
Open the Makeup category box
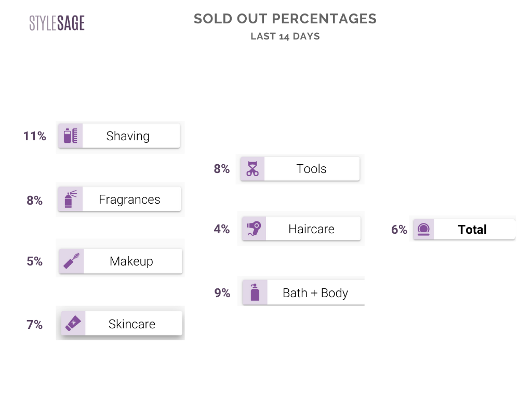(x=131, y=261)
